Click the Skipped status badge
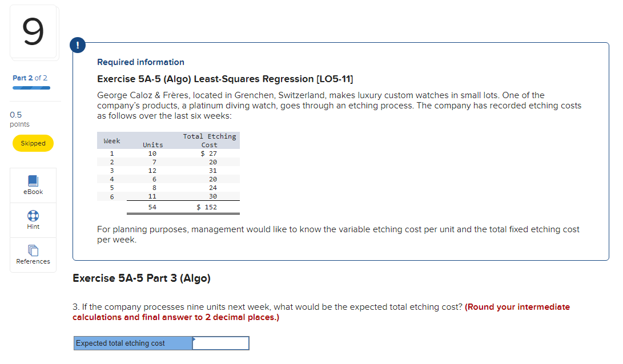Viewport: 623px width, 364px height. point(33,143)
